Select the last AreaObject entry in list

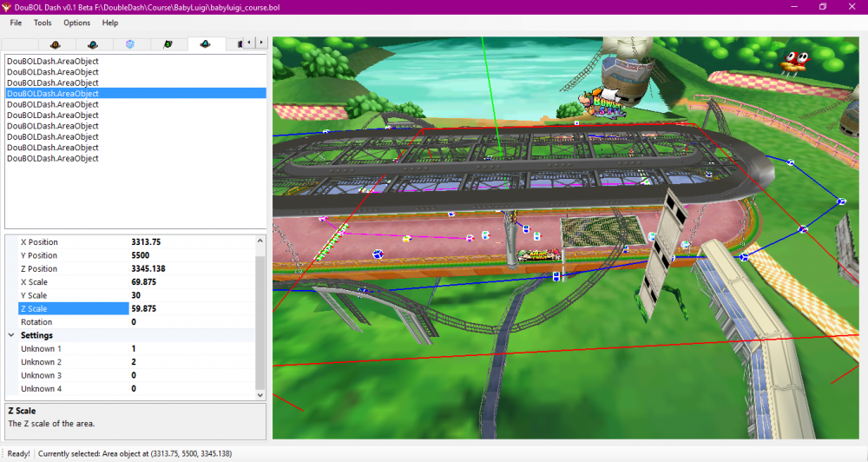135,158
